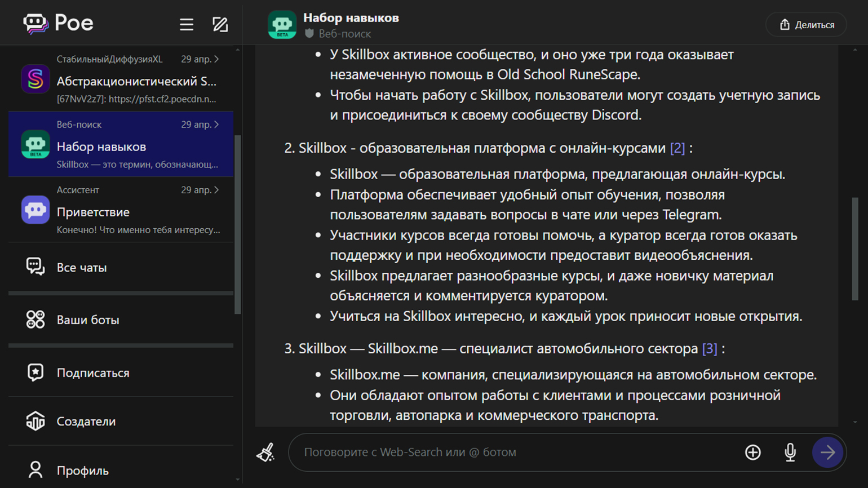Click the shield icon beside Веб-поиск
The width and height of the screenshot is (868, 488).
(x=309, y=34)
